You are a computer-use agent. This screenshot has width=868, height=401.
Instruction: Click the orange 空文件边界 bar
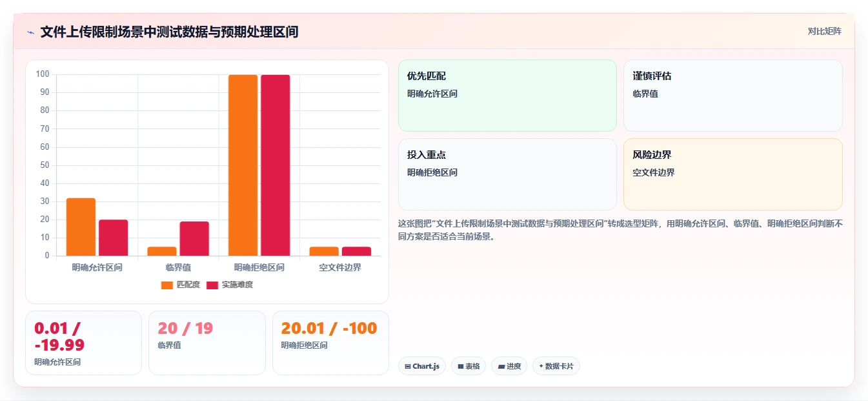(324, 251)
